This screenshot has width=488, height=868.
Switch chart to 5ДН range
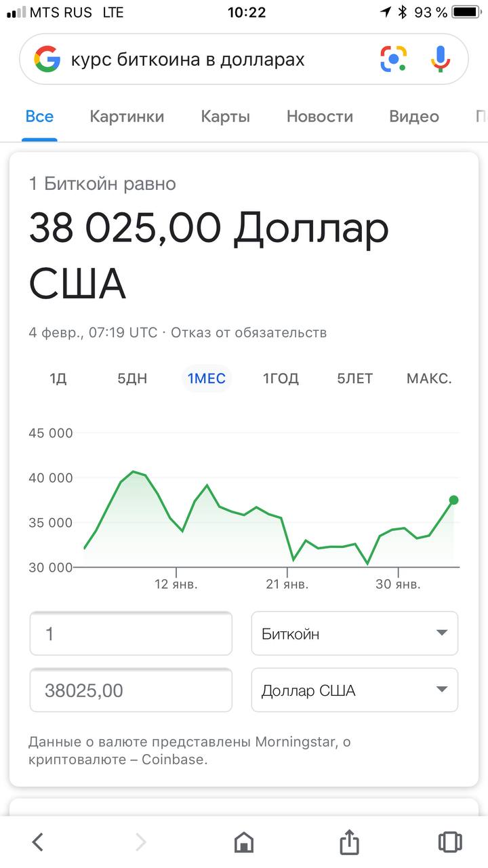[132, 378]
